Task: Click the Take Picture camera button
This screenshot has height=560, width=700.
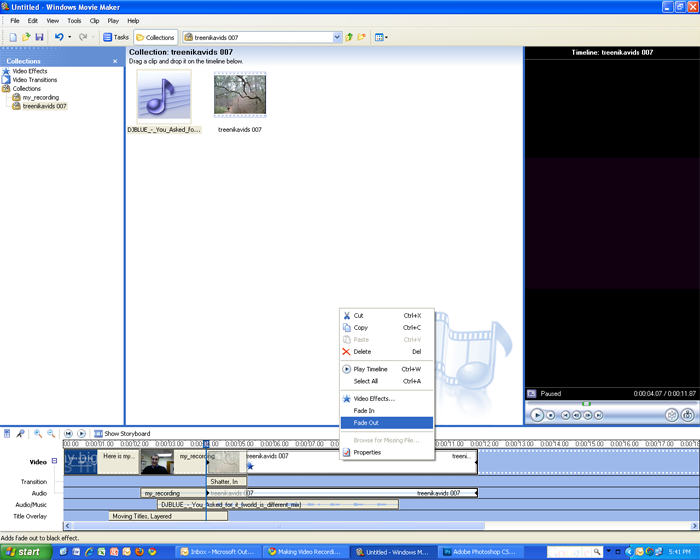Action: [688, 415]
